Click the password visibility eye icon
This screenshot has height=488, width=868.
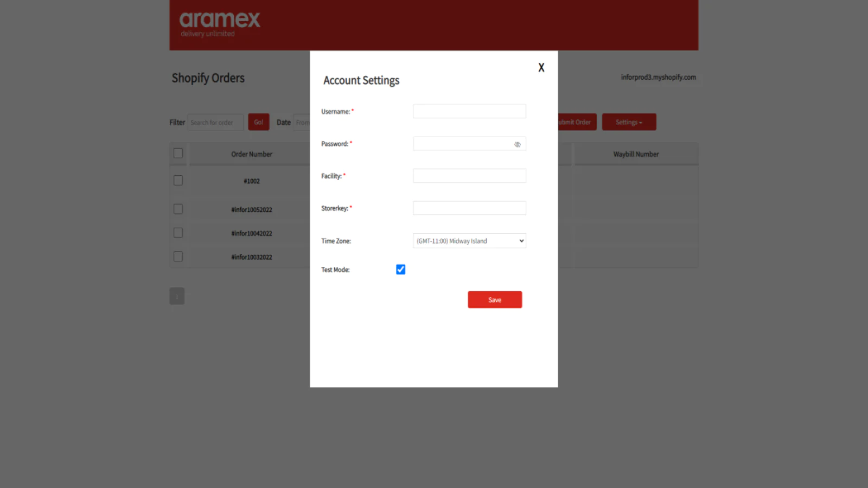coord(517,144)
